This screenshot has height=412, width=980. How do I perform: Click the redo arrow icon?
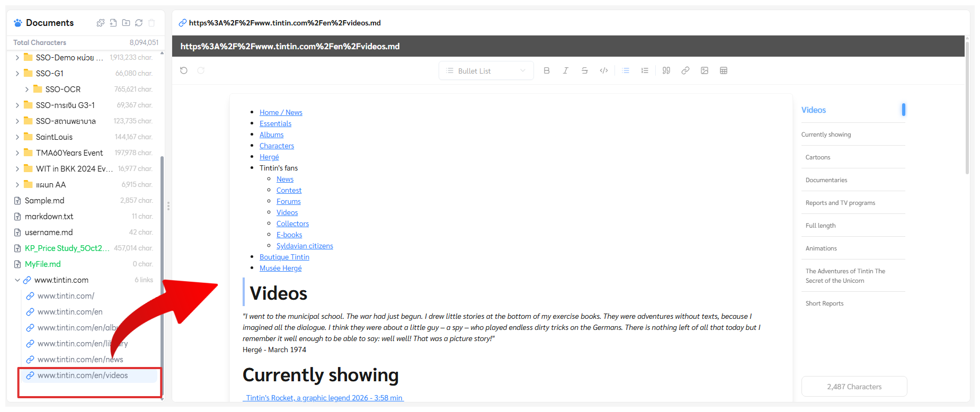click(x=201, y=70)
